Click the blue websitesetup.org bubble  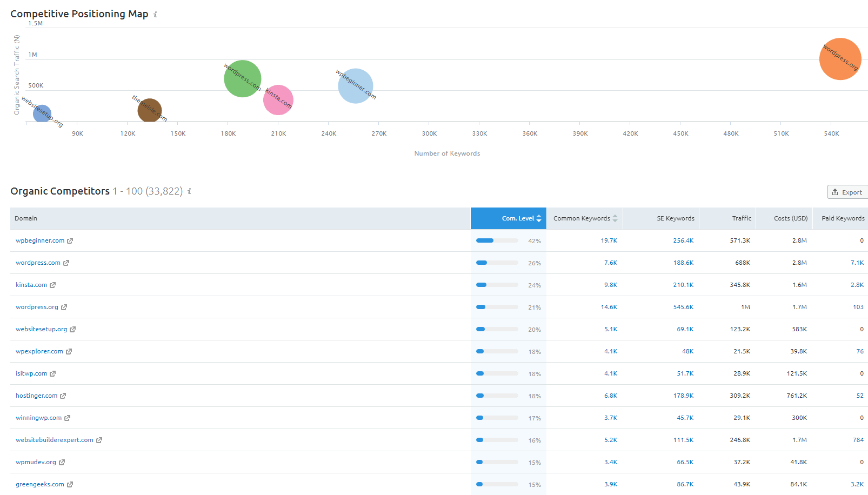[x=42, y=113]
